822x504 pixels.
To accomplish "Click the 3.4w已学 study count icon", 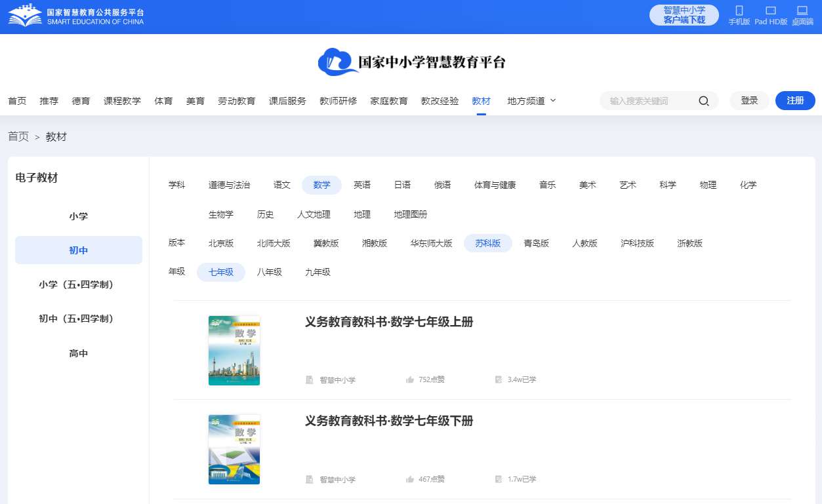I will [499, 379].
